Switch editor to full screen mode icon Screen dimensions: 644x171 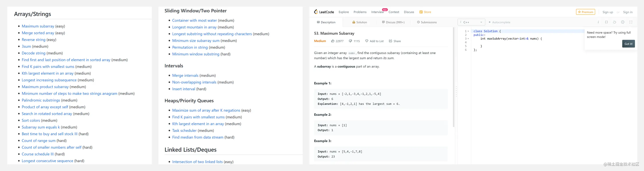(631, 22)
